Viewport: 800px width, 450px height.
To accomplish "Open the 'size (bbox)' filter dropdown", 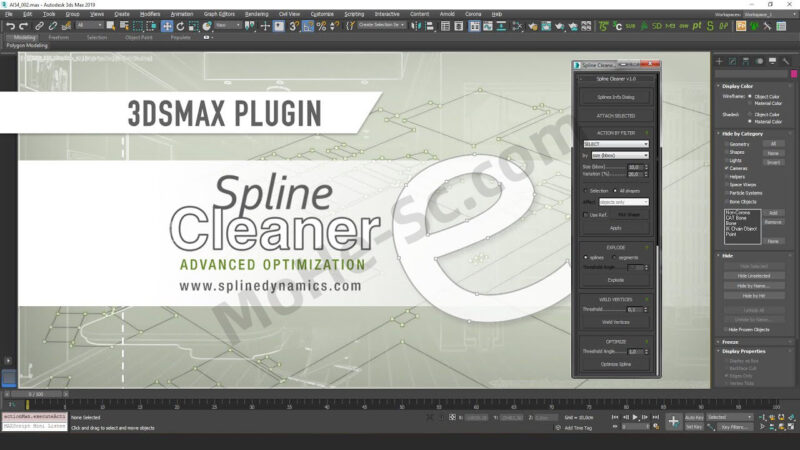I will coord(620,155).
